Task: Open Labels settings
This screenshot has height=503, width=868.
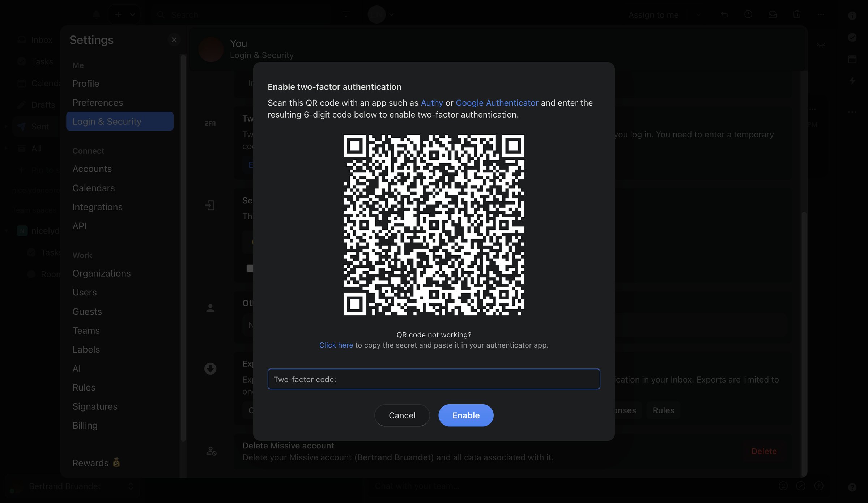Action: click(120, 349)
